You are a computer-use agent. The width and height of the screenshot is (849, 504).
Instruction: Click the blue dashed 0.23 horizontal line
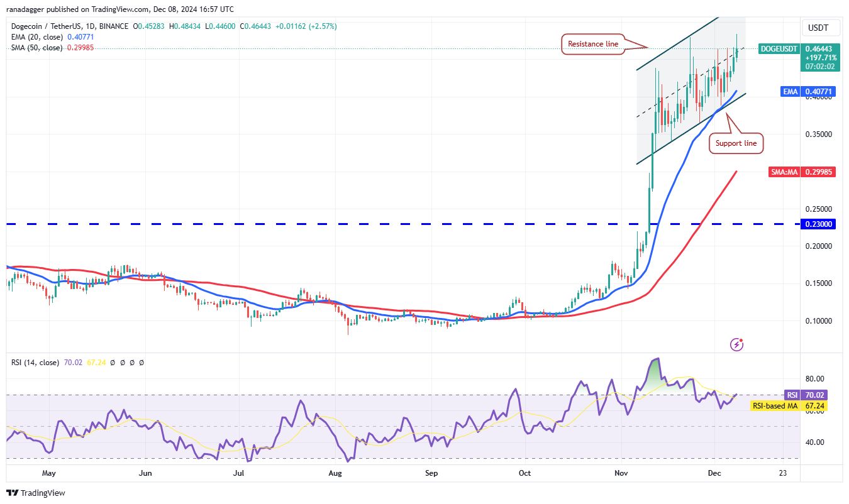click(314, 224)
